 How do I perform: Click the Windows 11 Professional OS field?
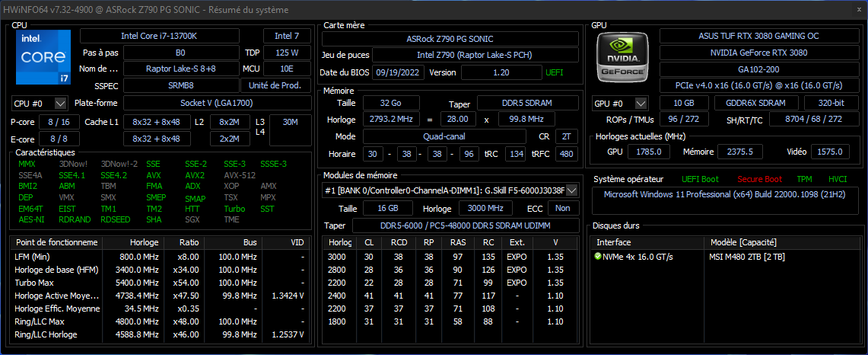[x=725, y=201]
